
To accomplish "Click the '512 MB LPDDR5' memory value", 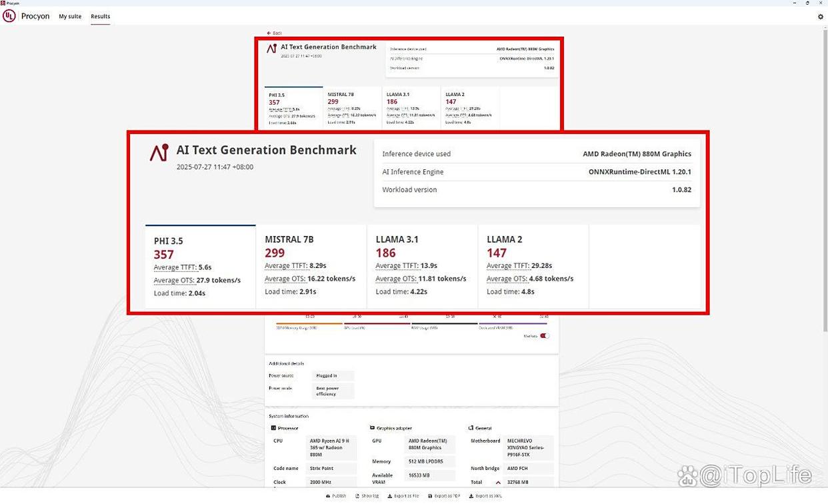I will (x=431, y=461).
